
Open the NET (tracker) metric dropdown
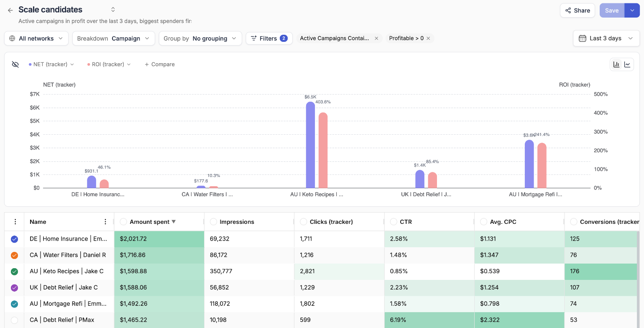51,64
